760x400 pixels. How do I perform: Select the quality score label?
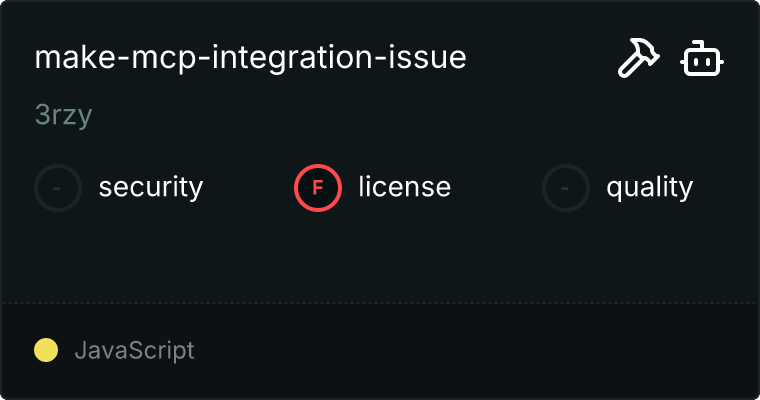649,187
